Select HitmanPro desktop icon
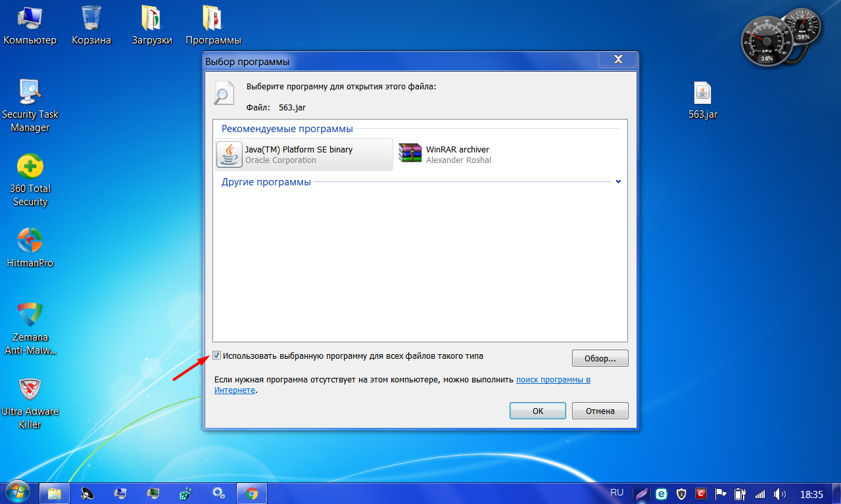The width and height of the screenshot is (841, 504). (x=30, y=248)
